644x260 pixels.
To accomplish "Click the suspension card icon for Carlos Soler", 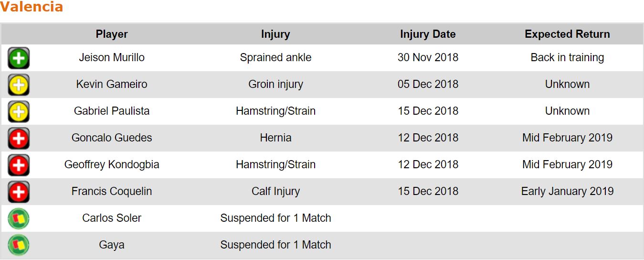I will 19,218.
